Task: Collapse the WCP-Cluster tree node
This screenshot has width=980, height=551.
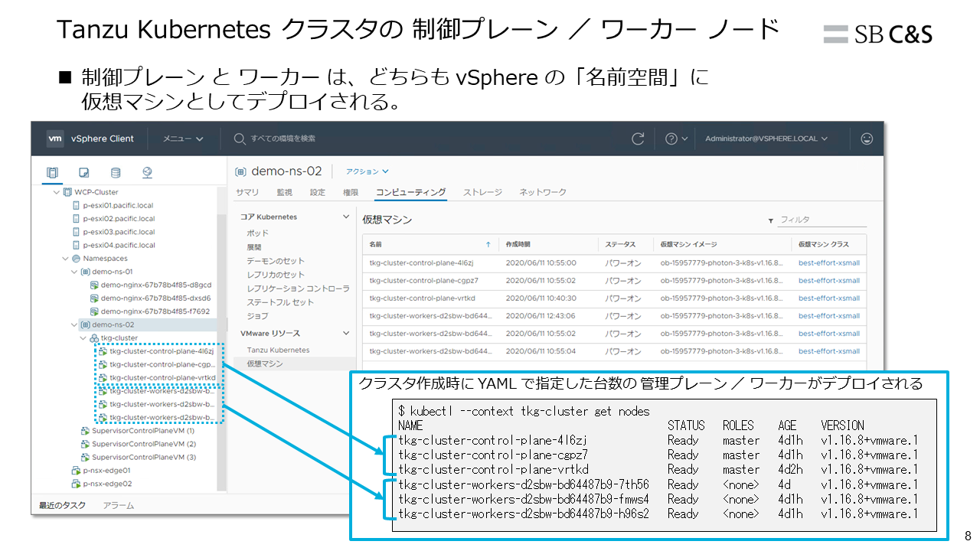Action: click(56, 192)
